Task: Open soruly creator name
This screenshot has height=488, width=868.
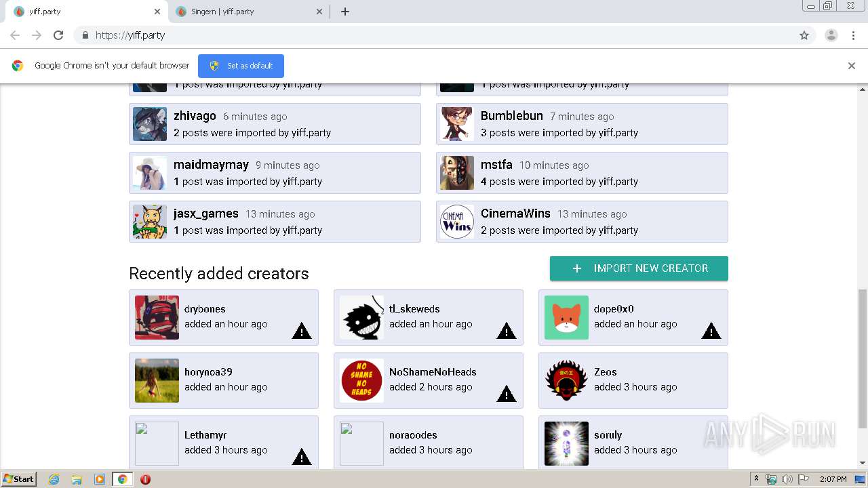Action: [608, 435]
